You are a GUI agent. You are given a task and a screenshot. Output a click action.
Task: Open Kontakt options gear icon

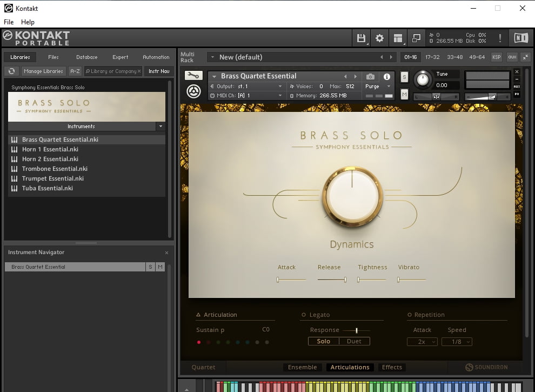[379, 38]
